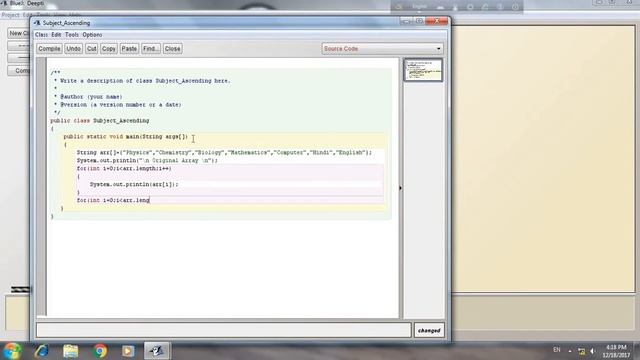Screen dimensions: 640x360
Task: Click the line 'public class Subject_Ascending'
Action: coord(100,120)
